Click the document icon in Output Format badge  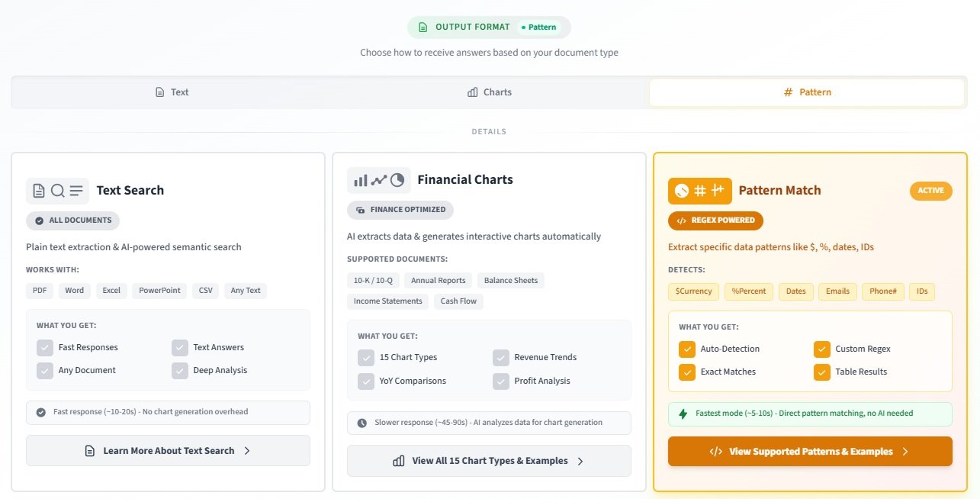[x=423, y=27]
